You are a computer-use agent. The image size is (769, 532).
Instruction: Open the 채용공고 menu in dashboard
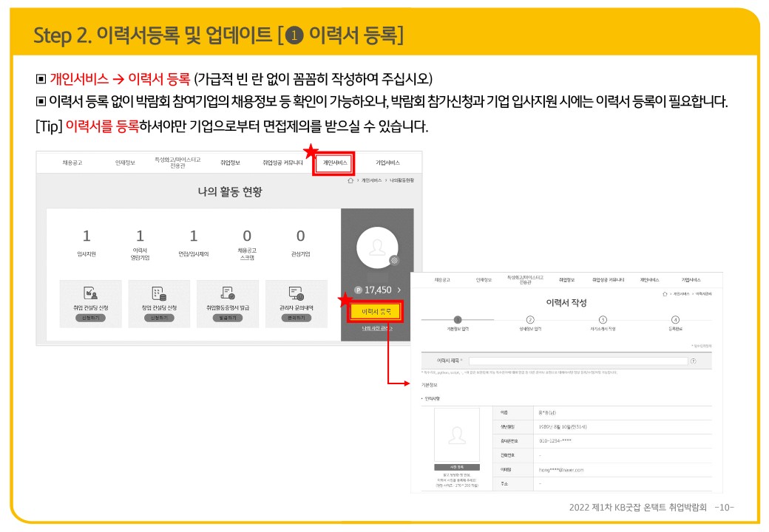pyautogui.click(x=72, y=163)
